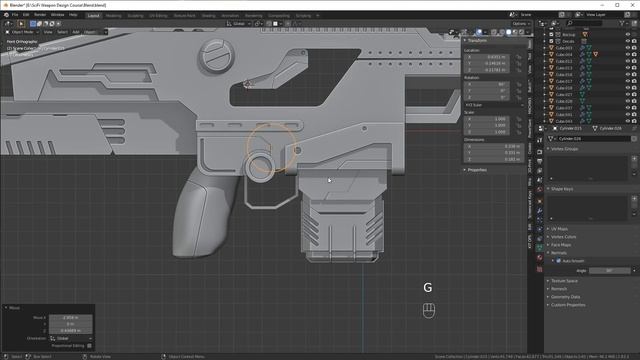
Task: Open the Object properties tab icon
Action: (x=540, y=201)
